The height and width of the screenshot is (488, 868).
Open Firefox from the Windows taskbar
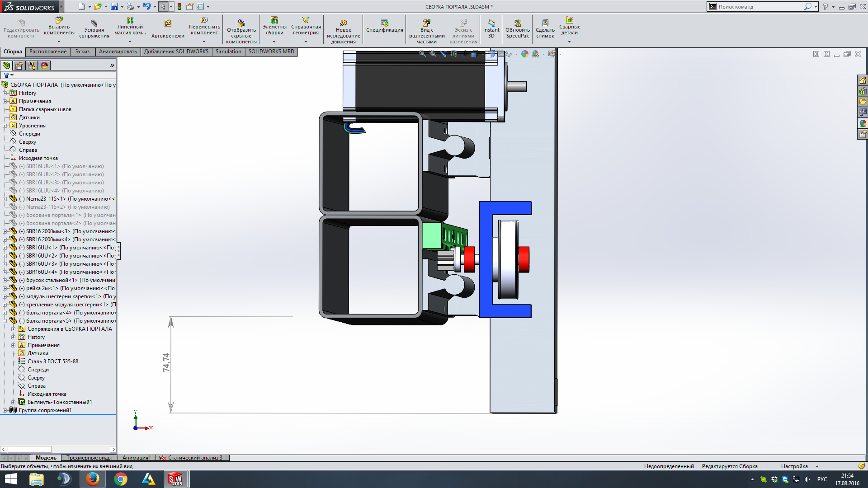(93, 479)
